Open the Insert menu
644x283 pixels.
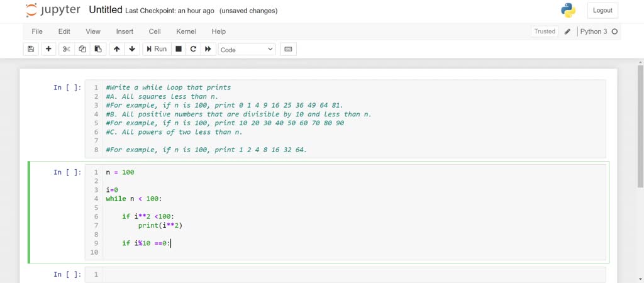point(125,31)
